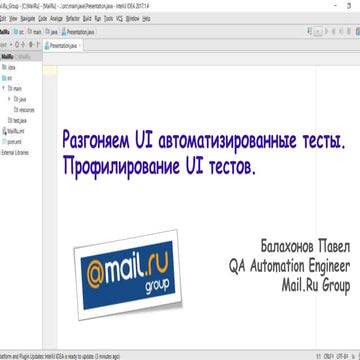Image resolution: width=360 pixels, height=360 pixels.
Task: Collapse all in Project panel
Action: pyautogui.click(x=24, y=44)
